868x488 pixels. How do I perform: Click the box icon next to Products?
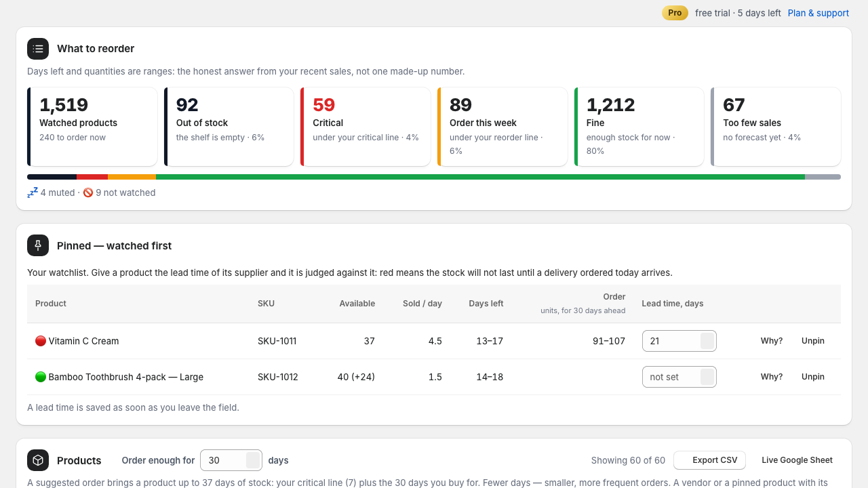click(38, 460)
